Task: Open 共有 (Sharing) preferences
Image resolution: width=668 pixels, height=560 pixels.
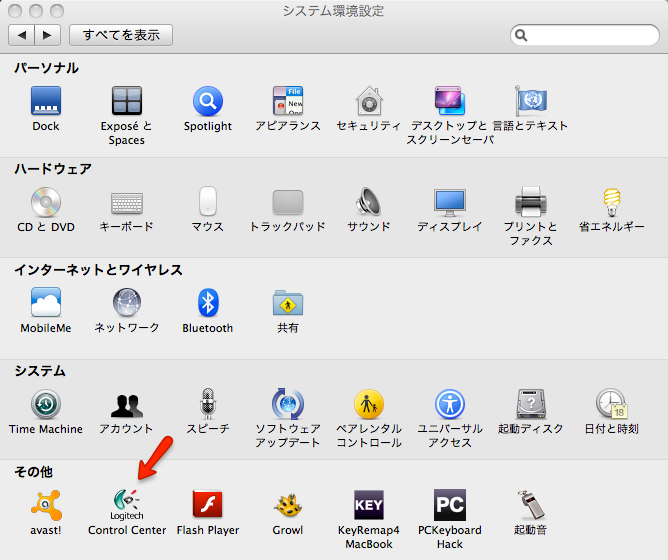Action: [288, 303]
